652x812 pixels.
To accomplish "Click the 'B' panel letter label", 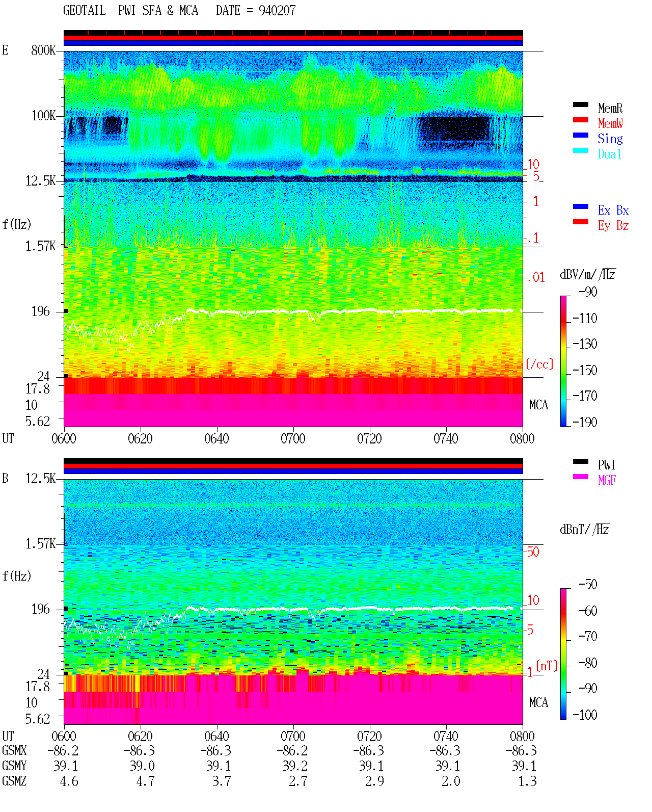I will click(x=5, y=479).
